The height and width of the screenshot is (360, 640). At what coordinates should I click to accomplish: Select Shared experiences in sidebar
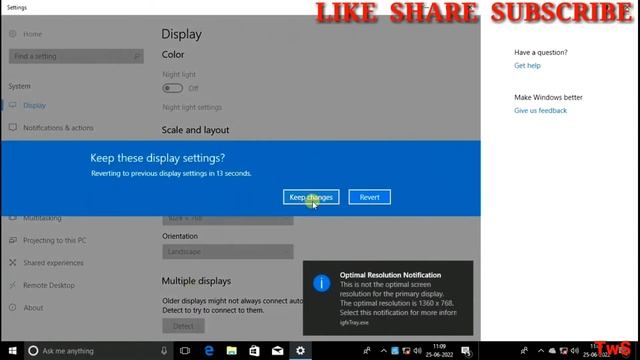click(53, 263)
